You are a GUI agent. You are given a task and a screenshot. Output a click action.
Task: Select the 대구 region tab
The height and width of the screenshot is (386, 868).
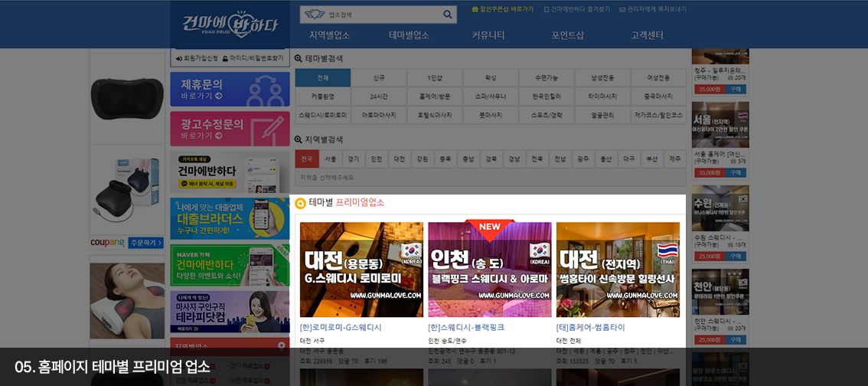click(x=629, y=159)
